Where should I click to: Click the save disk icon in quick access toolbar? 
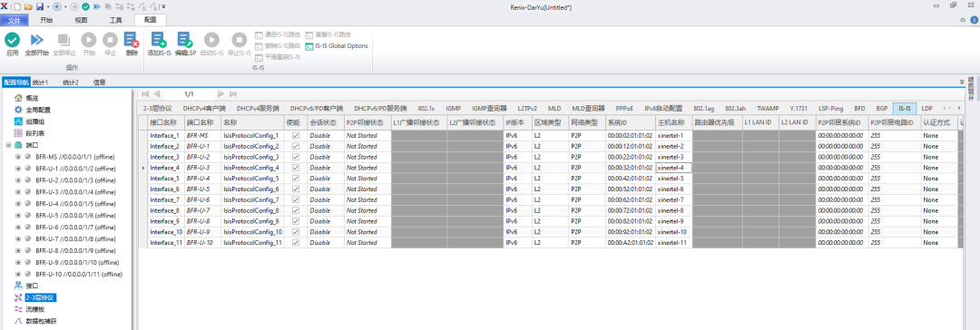pos(40,6)
